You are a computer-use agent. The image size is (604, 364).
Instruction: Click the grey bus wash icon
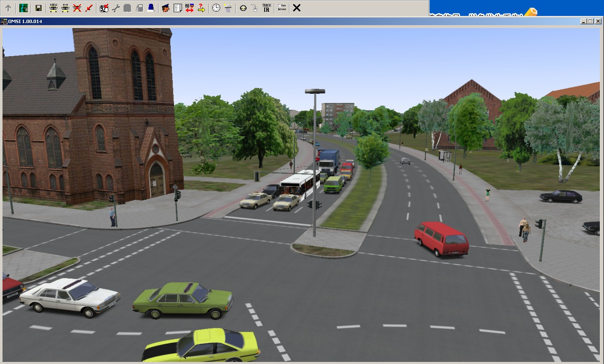point(128,8)
